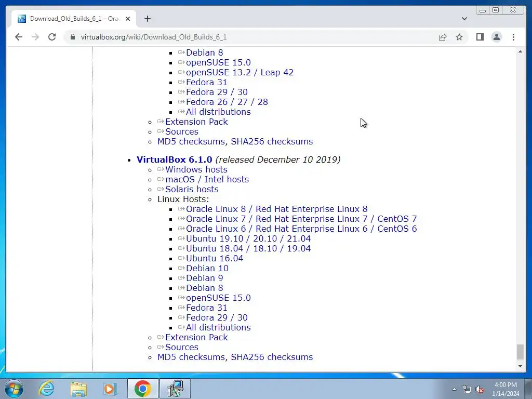
Task: Switch to Chrome in the taskbar
Action: pos(142,389)
